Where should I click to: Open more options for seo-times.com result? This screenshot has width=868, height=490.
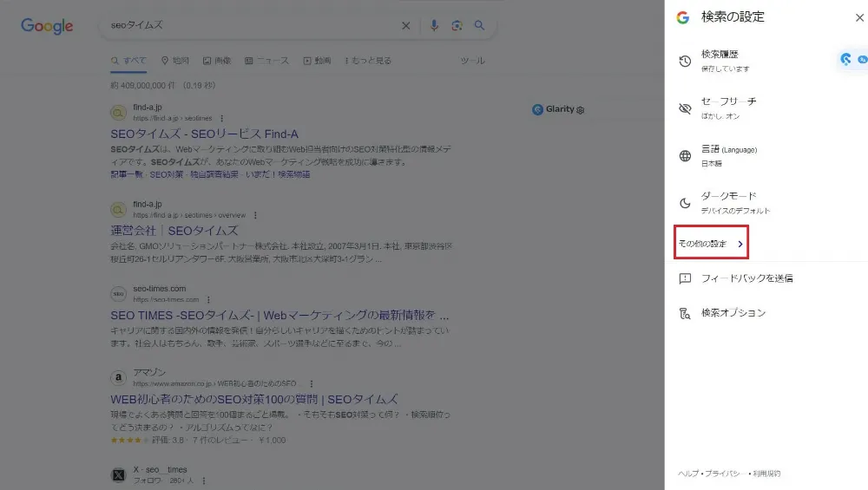point(208,300)
